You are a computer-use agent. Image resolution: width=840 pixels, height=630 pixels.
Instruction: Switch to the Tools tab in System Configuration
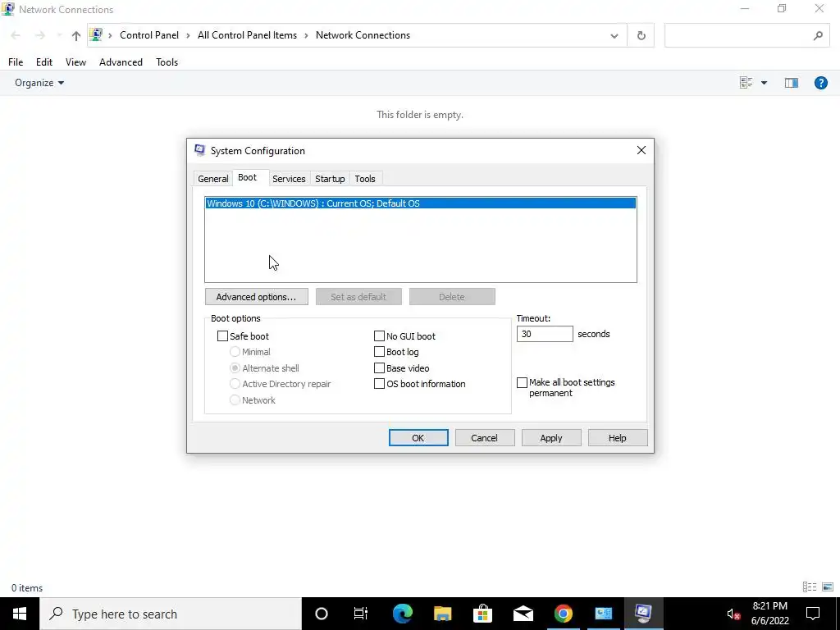coord(365,179)
